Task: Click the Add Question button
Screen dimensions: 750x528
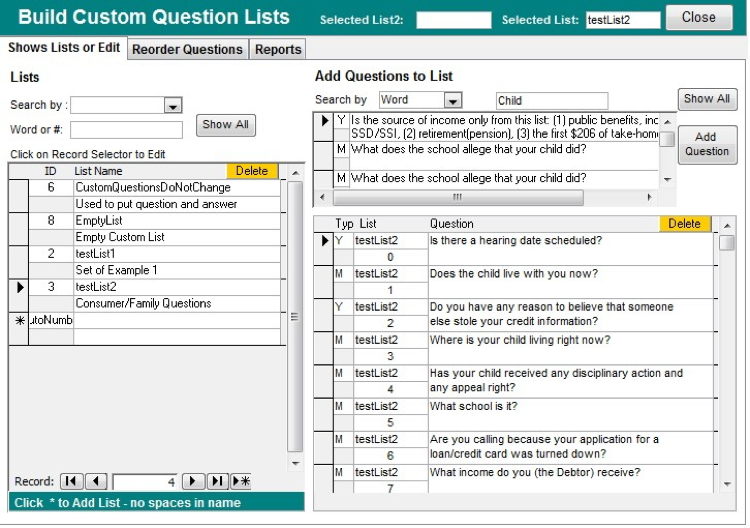Action: coord(706,144)
